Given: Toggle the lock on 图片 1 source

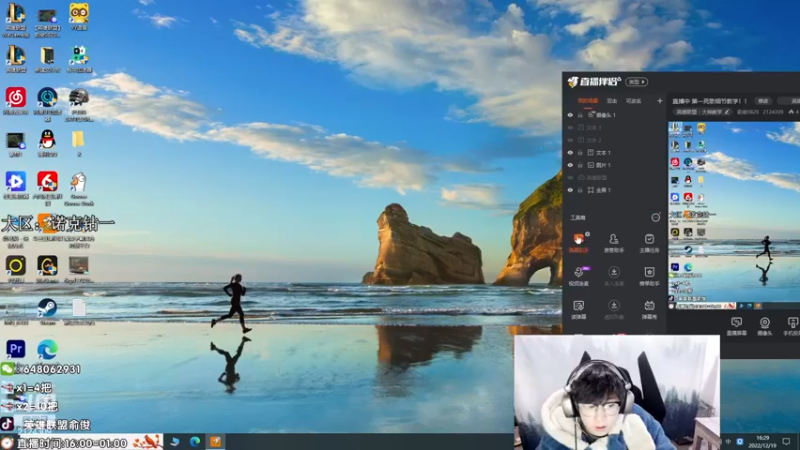Looking at the screenshot, I should coord(580,165).
